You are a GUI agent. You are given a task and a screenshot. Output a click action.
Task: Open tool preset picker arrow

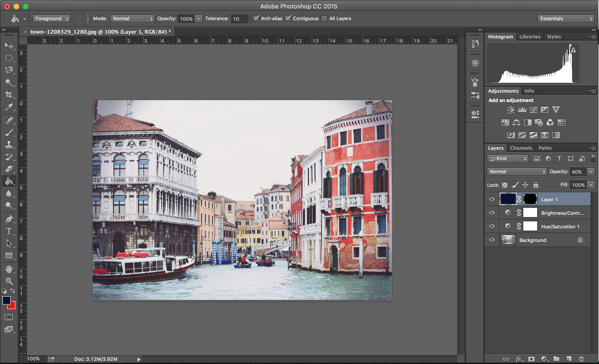[25, 19]
